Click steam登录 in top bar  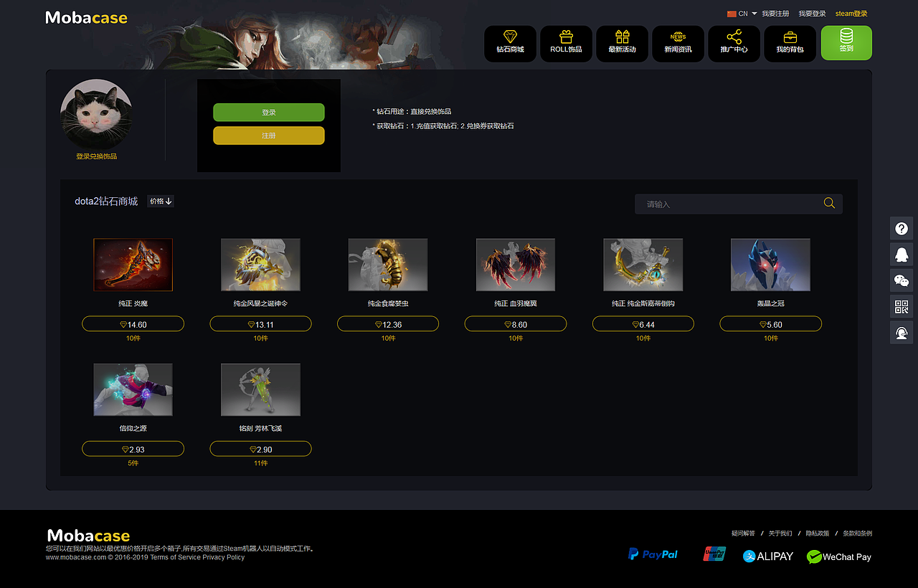click(851, 14)
